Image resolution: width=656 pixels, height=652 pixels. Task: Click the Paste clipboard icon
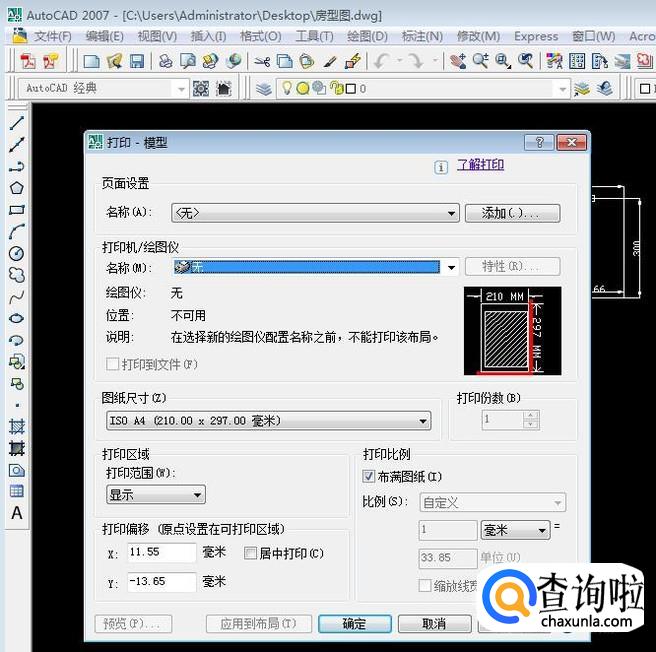[307, 62]
